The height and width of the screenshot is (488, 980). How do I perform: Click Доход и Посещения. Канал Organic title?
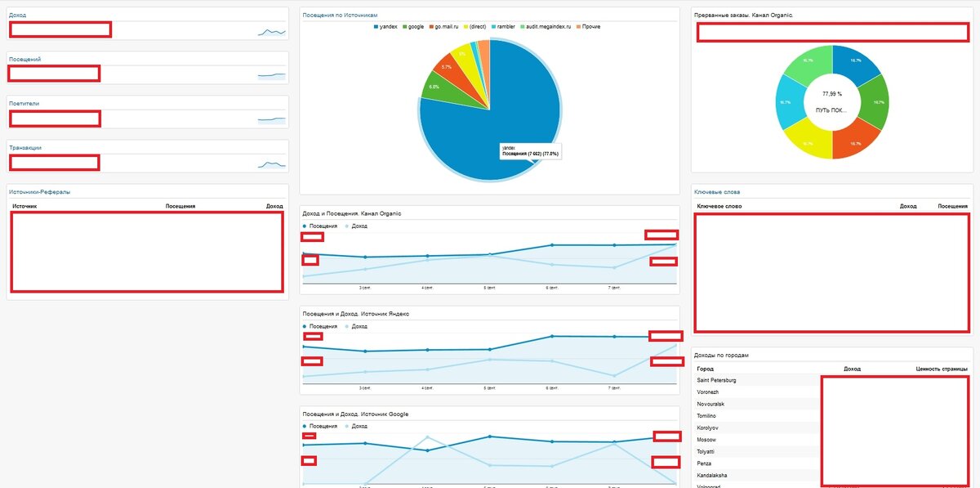tap(352, 213)
